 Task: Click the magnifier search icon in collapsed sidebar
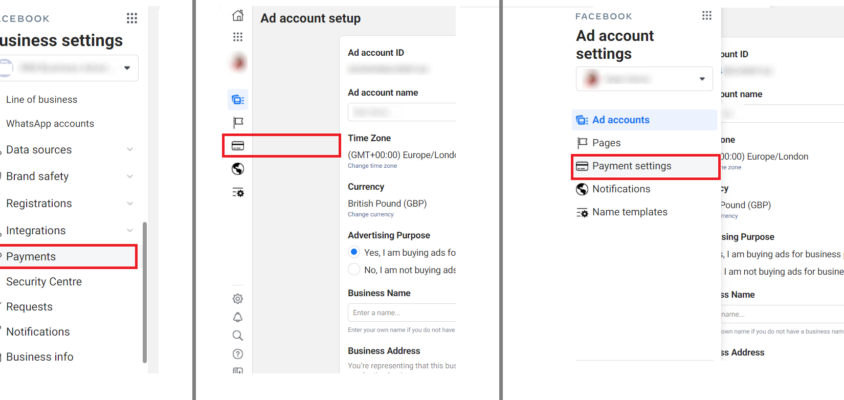237,336
